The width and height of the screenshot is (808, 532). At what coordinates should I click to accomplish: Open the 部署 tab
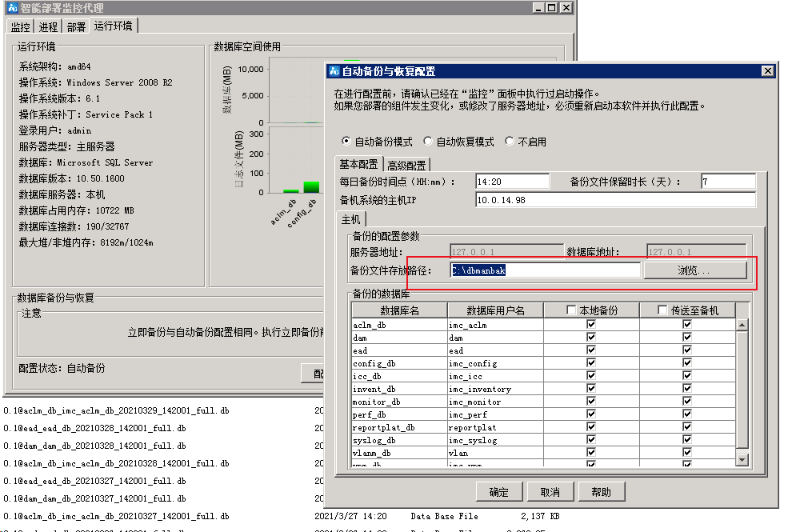click(76, 27)
